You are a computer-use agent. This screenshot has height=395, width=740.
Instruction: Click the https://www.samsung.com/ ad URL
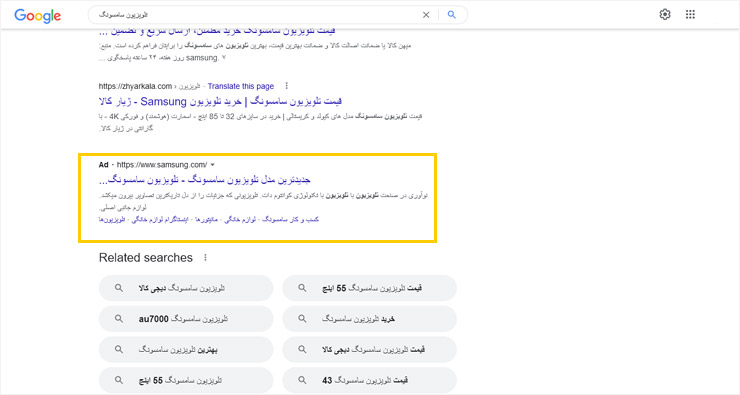pyautogui.click(x=162, y=165)
